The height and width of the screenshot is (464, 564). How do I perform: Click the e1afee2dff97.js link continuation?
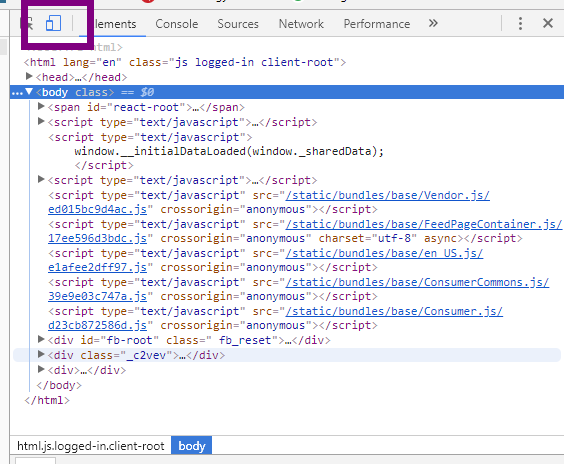(x=97, y=268)
